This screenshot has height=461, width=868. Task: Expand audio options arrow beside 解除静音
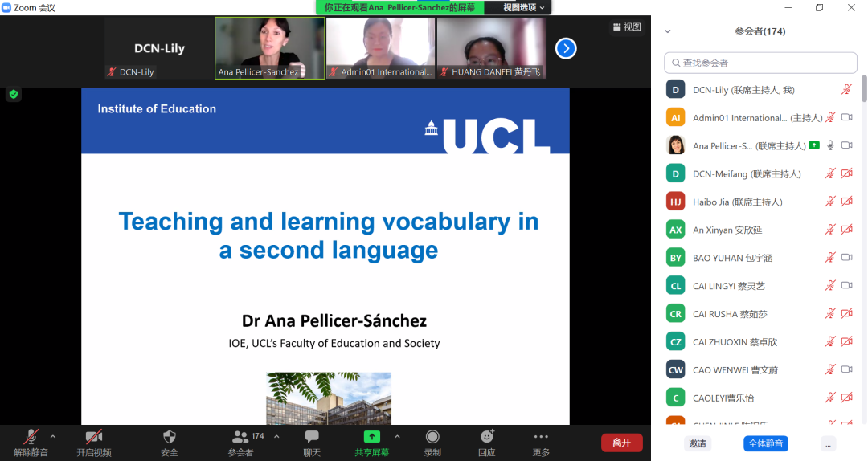(53, 436)
